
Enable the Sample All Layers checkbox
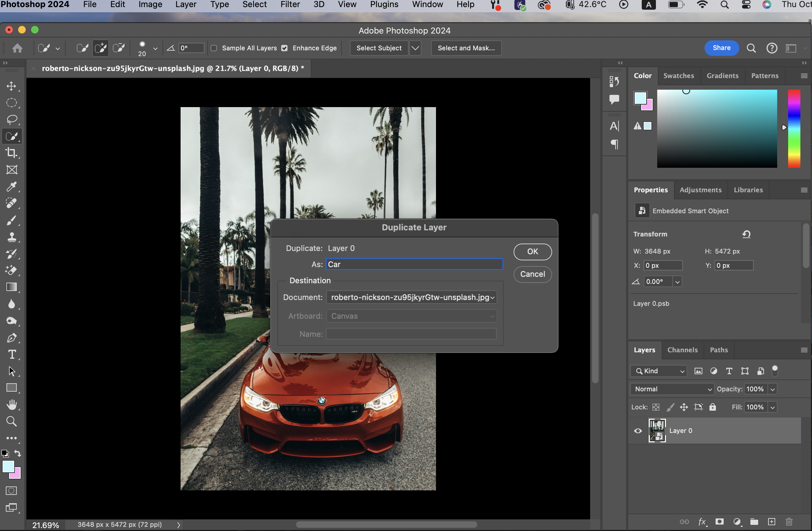coord(214,48)
